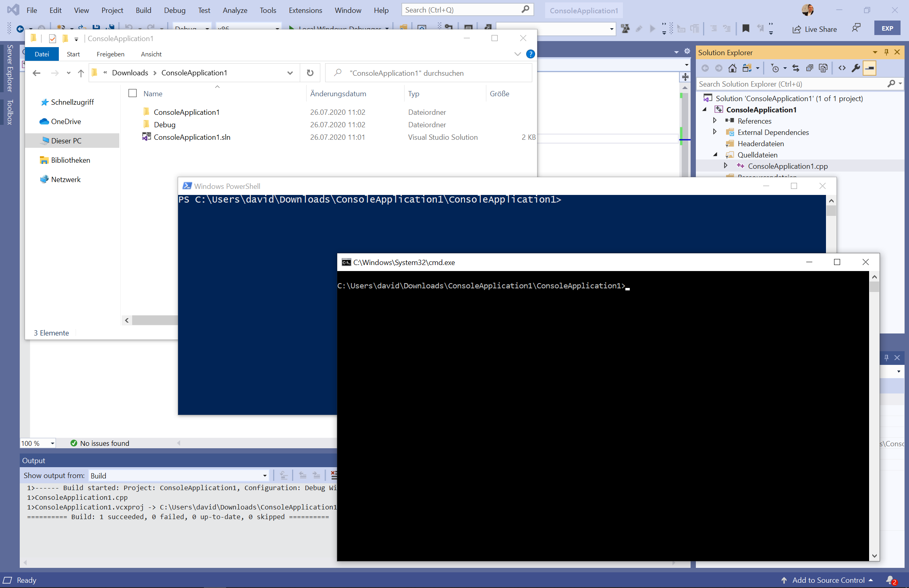Click the user profile avatar
The height and width of the screenshot is (588, 909).
(807, 10)
